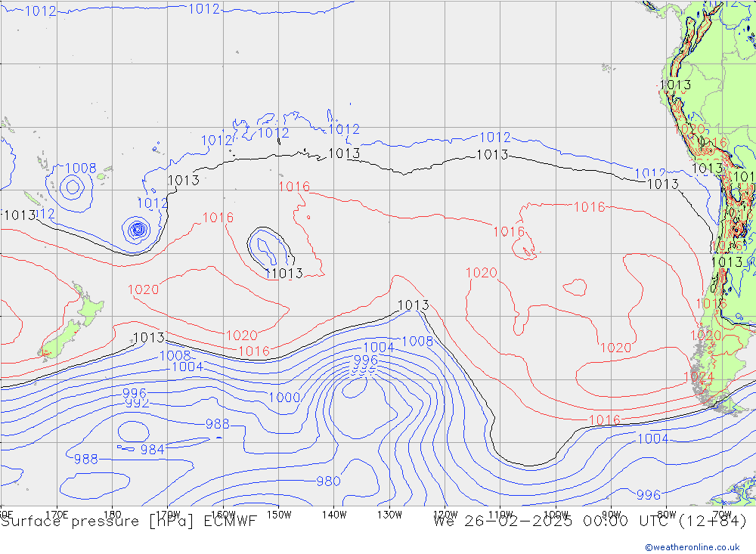The image size is (756, 554).
Task: Select the 120W longitude label
Action: pyautogui.click(x=445, y=515)
